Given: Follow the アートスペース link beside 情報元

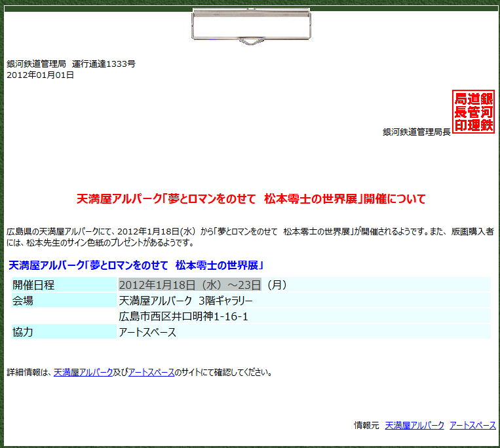Looking at the screenshot, I should [x=472, y=425].
